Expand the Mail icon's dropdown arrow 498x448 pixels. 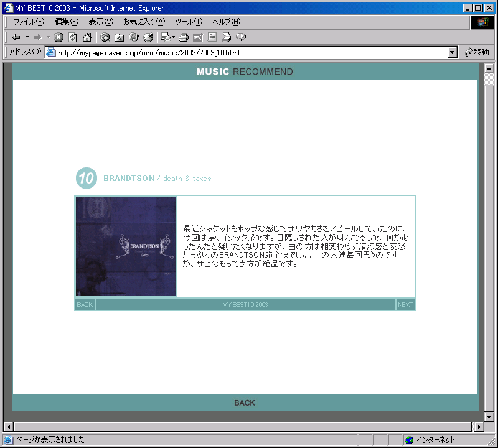[x=174, y=37]
